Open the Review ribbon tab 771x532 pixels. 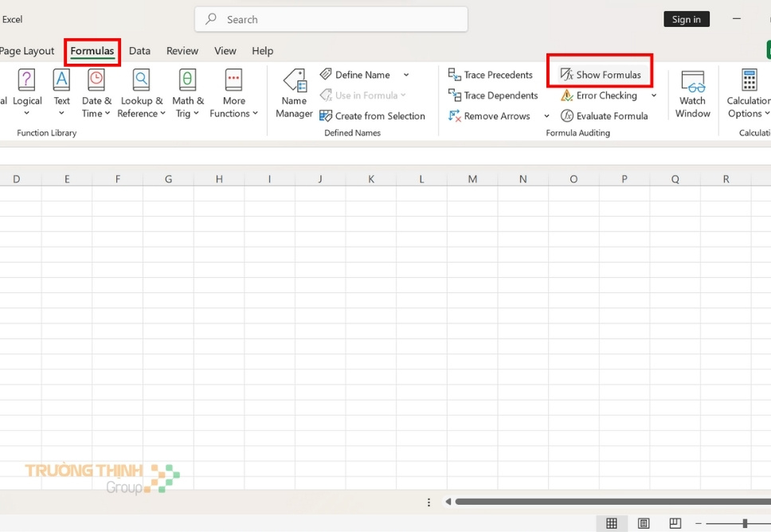pyautogui.click(x=182, y=50)
